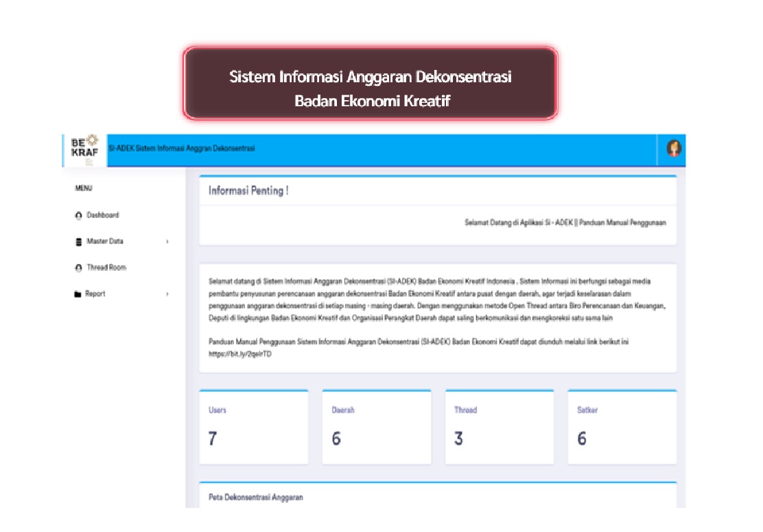Expand the Master Data submenu arrow
The width and height of the screenshot is (763, 532).
(x=167, y=241)
